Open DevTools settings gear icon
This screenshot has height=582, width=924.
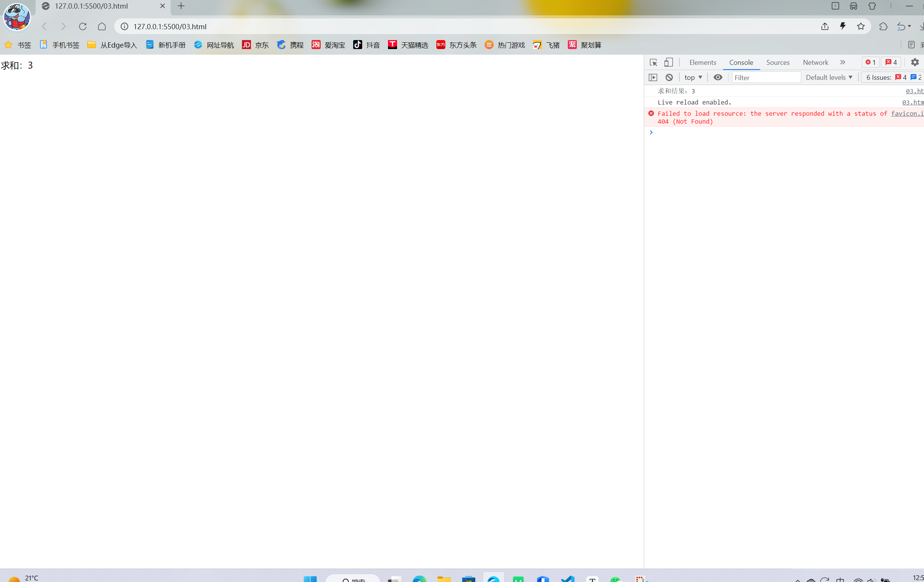(915, 62)
